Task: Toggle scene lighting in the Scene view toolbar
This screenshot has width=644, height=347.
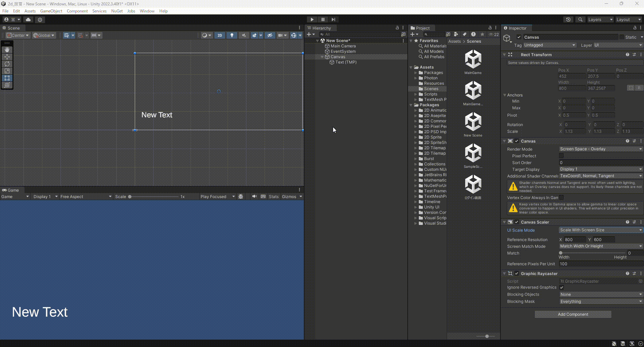Action: (232, 35)
